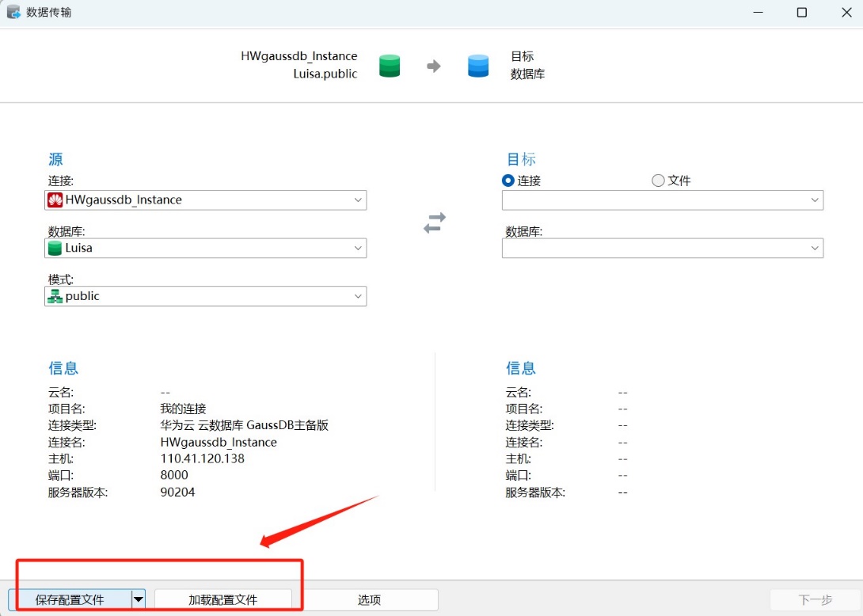The height and width of the screenshot is (616, 863).
Task: Click the HWgaussdb_Instance text in header
Action: tap(298, 56)
